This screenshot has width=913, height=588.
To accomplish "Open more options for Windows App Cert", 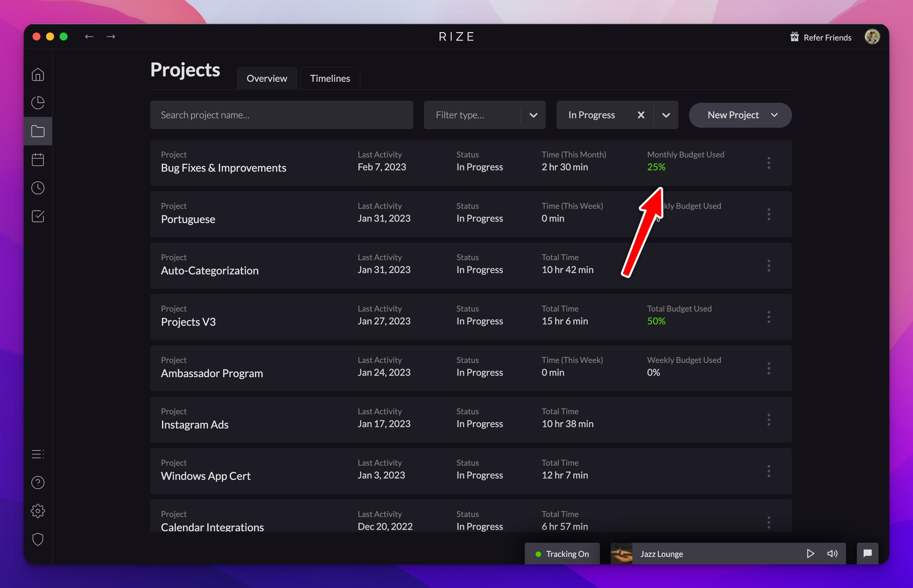I will 769,471.
